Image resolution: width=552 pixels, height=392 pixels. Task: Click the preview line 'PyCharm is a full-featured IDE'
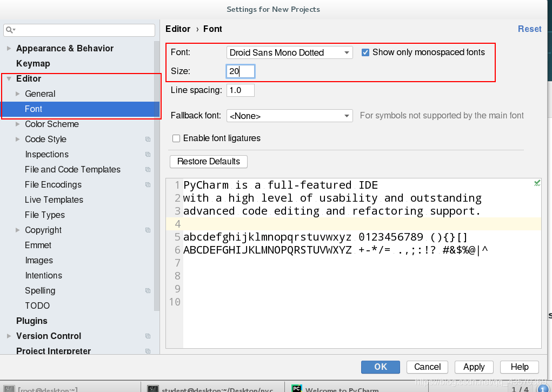[281, 185]
